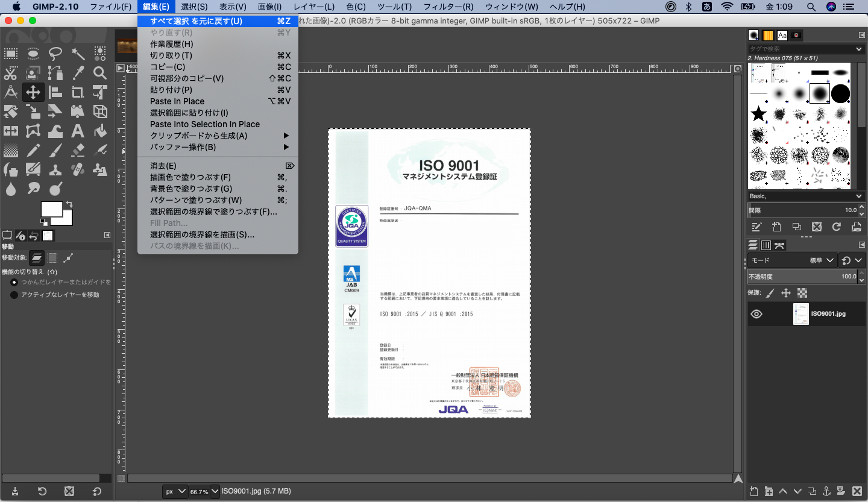
Task: Choose 'アクティブなレイヤーを移動' radio option
Action: click(14, 295)
